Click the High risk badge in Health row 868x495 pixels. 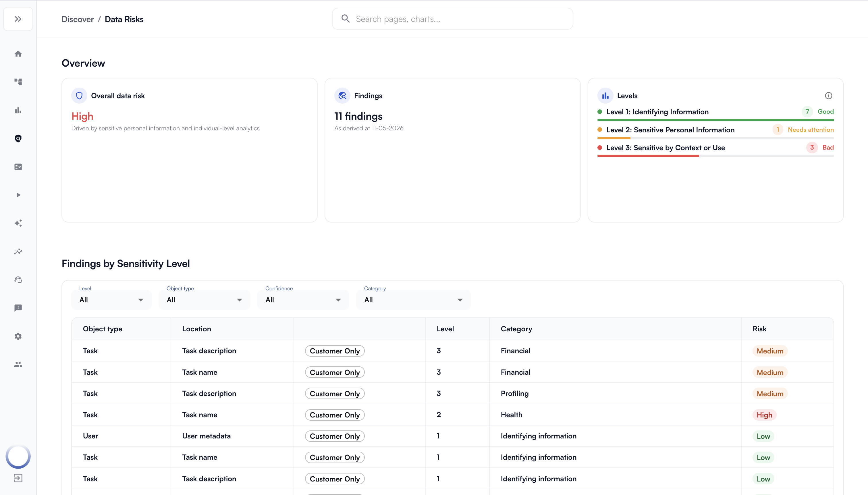point(764,415)
